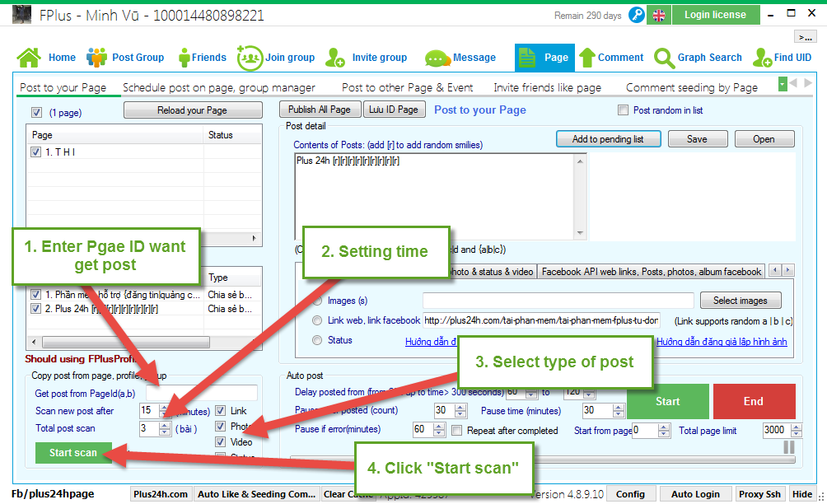Viewport: 827px width, 504px height.
Task: Click the blue license key icon
Action: (637, 15)
